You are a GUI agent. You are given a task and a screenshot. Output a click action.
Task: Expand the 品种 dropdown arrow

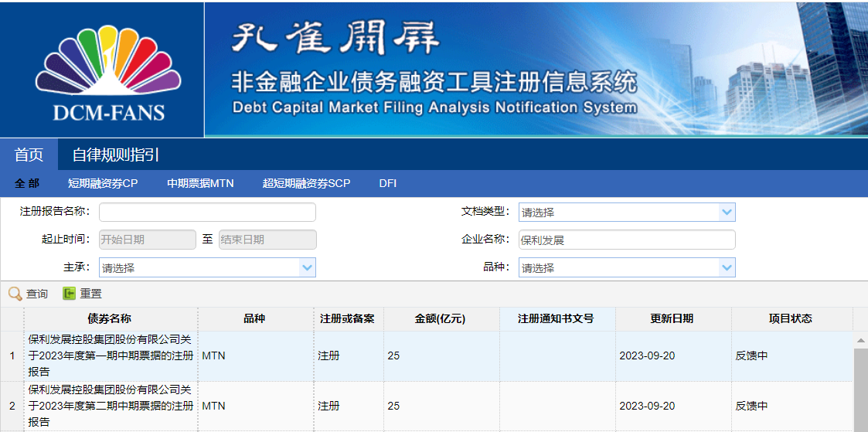pos(727,268)
